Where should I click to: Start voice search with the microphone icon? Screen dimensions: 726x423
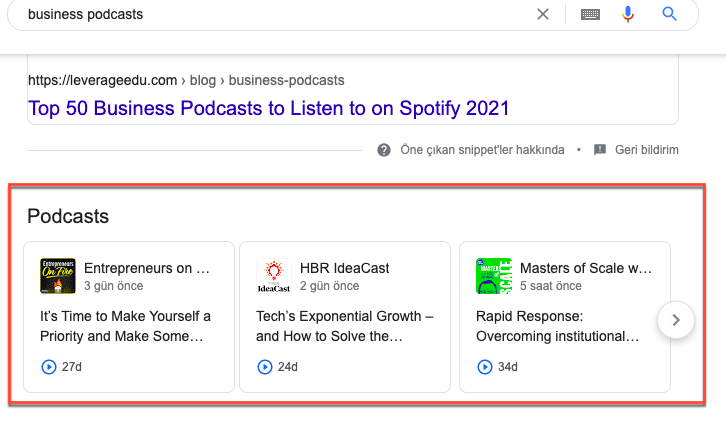(628, 14)
